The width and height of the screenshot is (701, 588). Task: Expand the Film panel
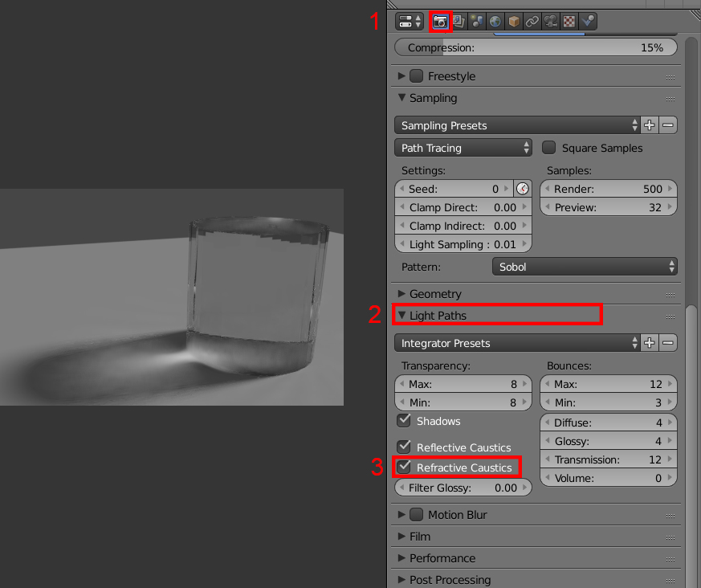coord(401,536)
